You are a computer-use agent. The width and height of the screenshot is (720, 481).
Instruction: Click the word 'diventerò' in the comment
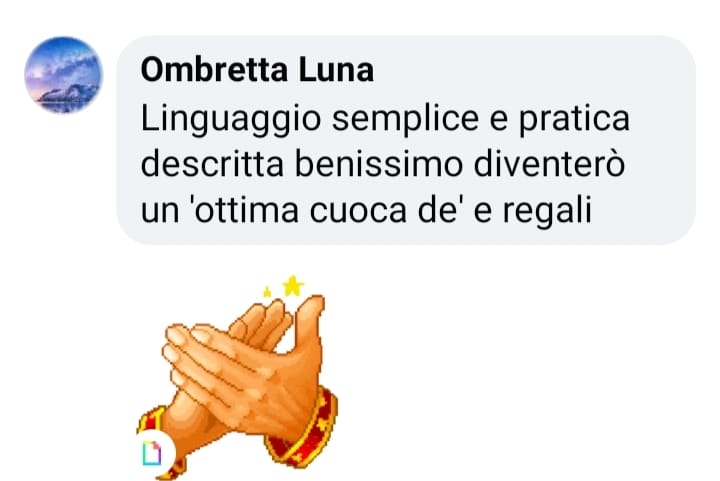point(549,164)
